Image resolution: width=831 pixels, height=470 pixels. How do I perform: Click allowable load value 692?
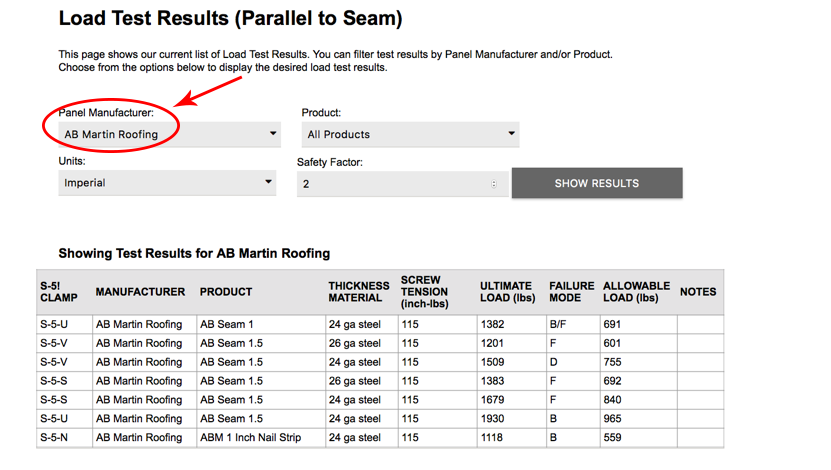[x=613, y=381]
